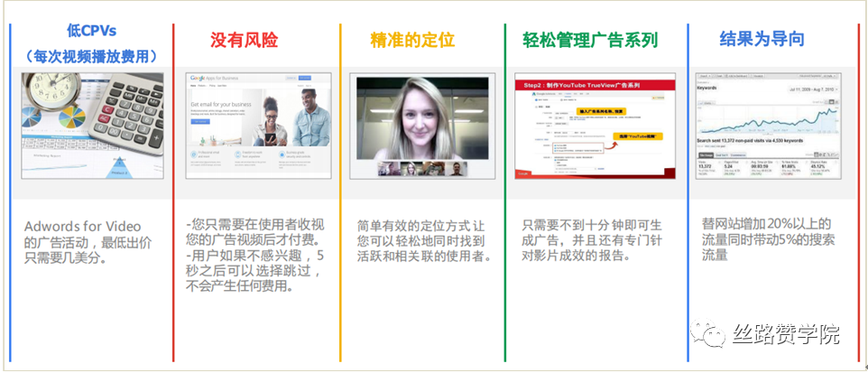The height and width of the screenshot is (373, 868).
Task: Select the paragraph starting "简单有效的定位方式"
Action: [x=425, y=242]
